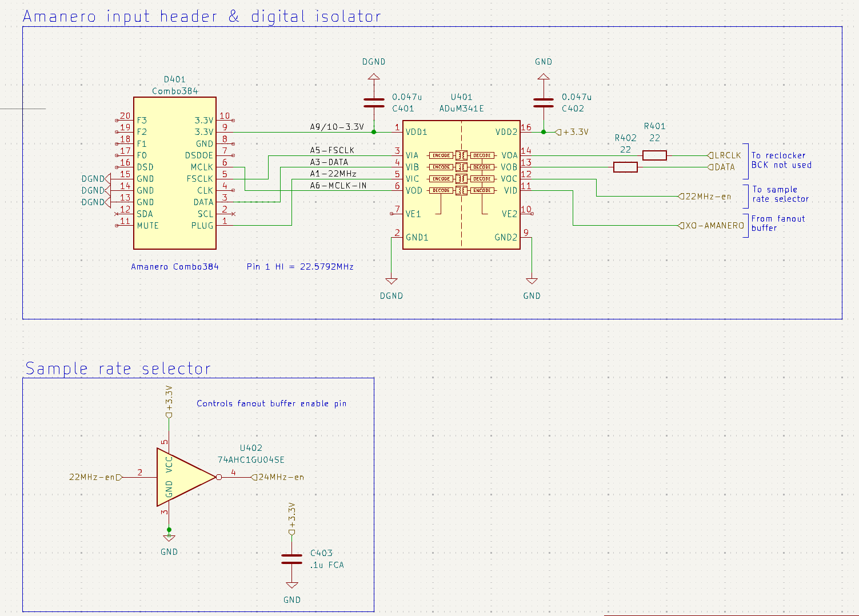The image size is (859, 616).
Task: Click the GND symbol under U402
Action: (x=169, y=538)
